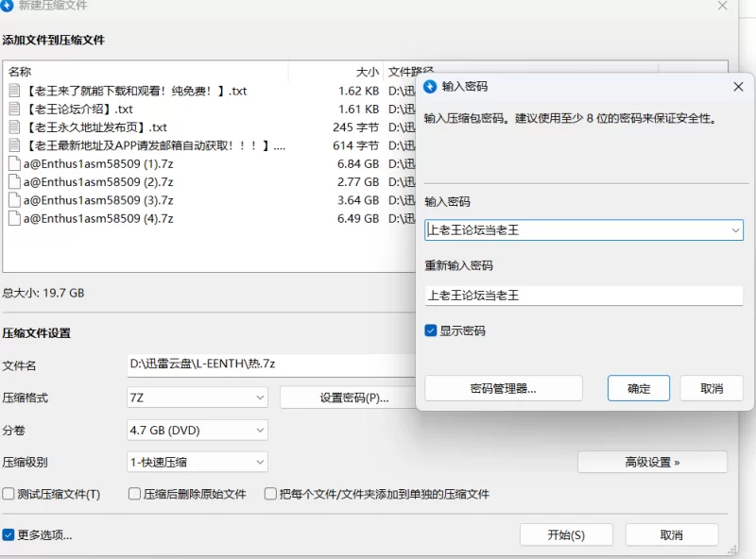
Task: Click the 6.49 GB size value
Action: [358, 218]
